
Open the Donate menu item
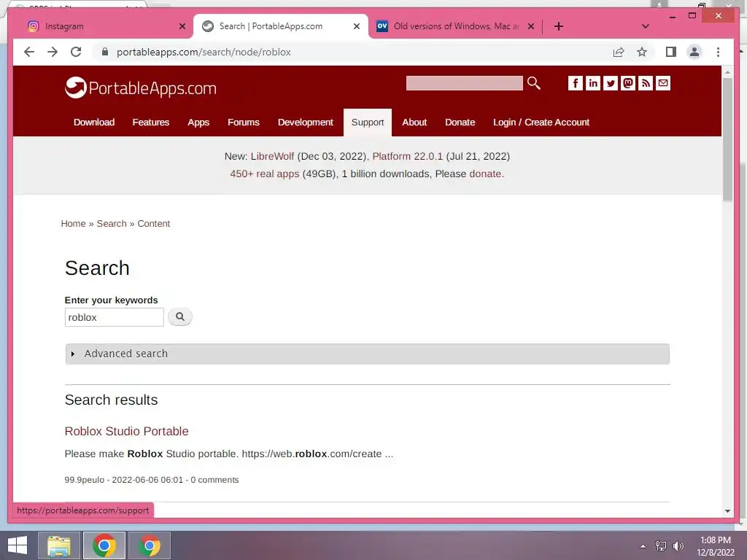(x=460, y=122)
